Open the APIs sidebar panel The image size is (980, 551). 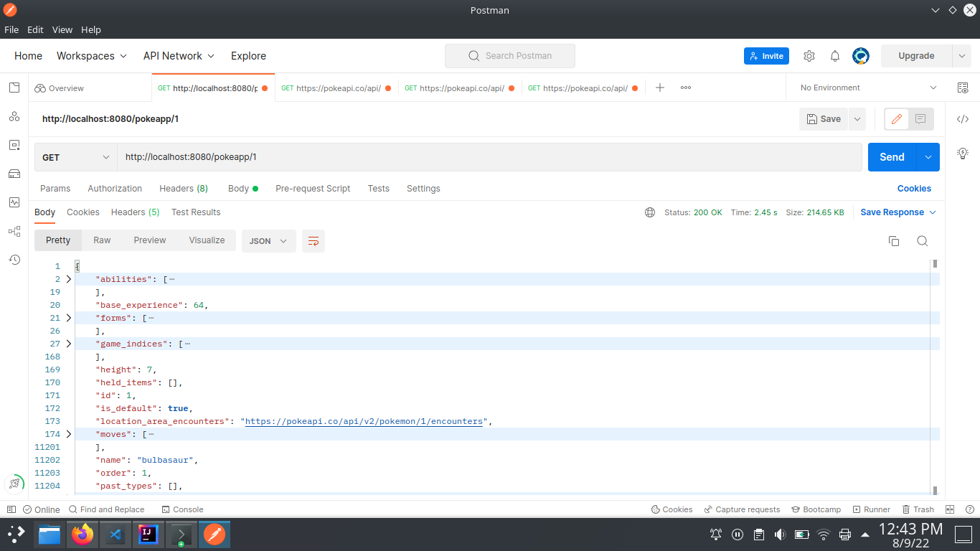tap(14, 116)
